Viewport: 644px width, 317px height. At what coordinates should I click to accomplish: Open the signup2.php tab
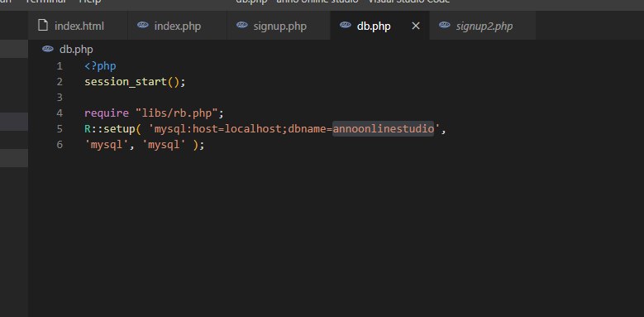tap(484, 26)
